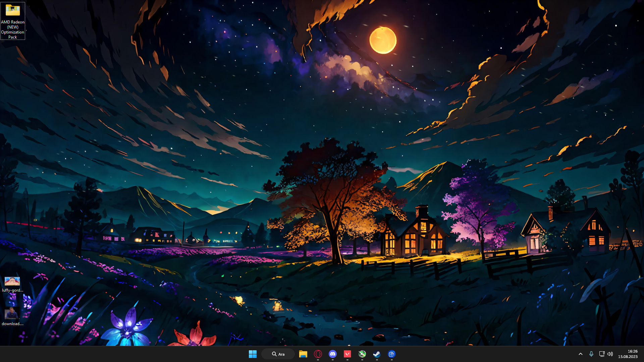
Task: Launch Valorant from the taskbar icon
Action: pyautogui.click(x=347, y=354)
